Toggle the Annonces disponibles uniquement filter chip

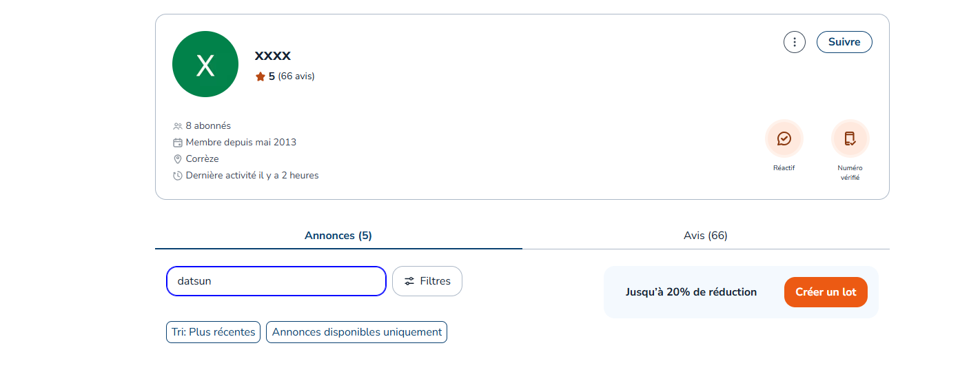[356, 332]
